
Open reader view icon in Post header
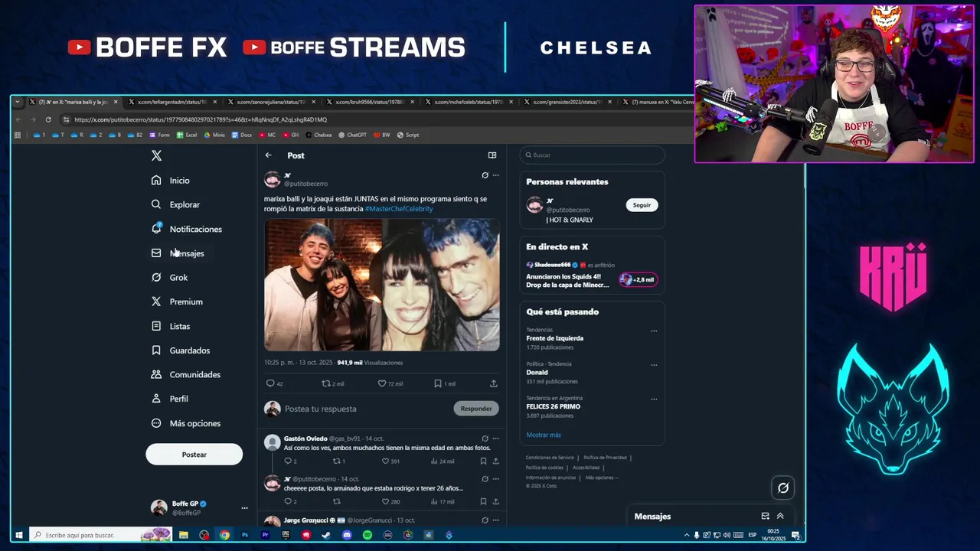(x=492, y=155)
